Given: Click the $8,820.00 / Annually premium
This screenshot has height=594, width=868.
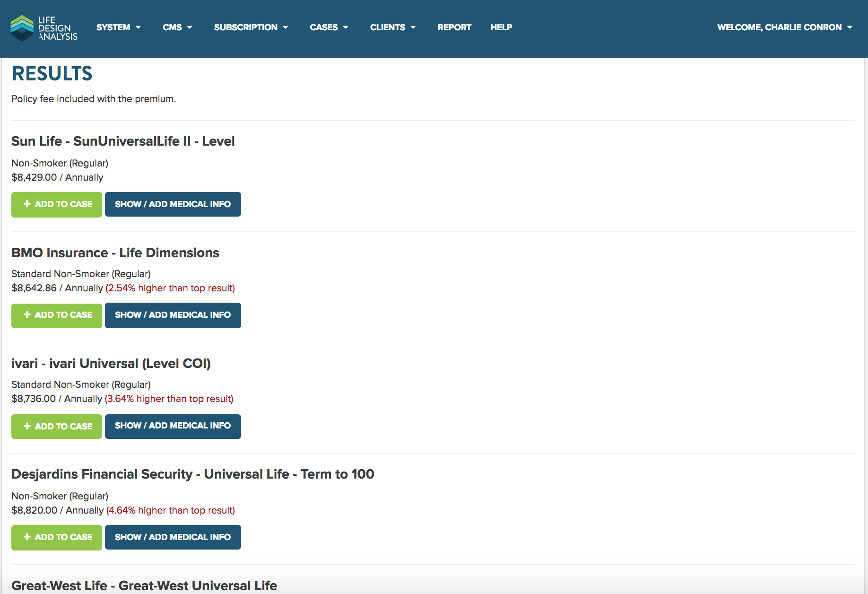Looking at the screenshot, I should click(x=58, y=510).
